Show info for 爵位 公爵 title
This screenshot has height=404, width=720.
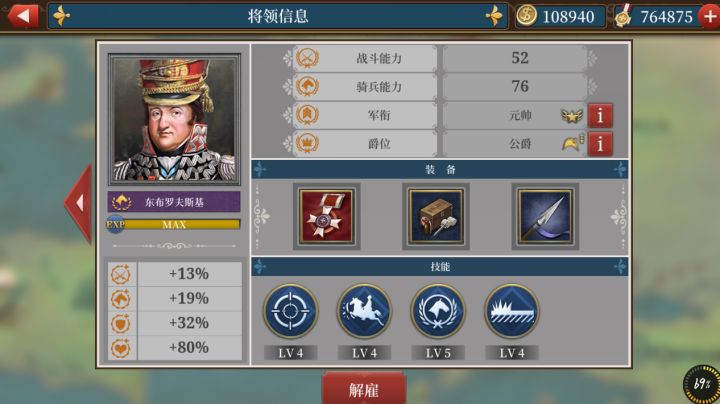[600, 144]
